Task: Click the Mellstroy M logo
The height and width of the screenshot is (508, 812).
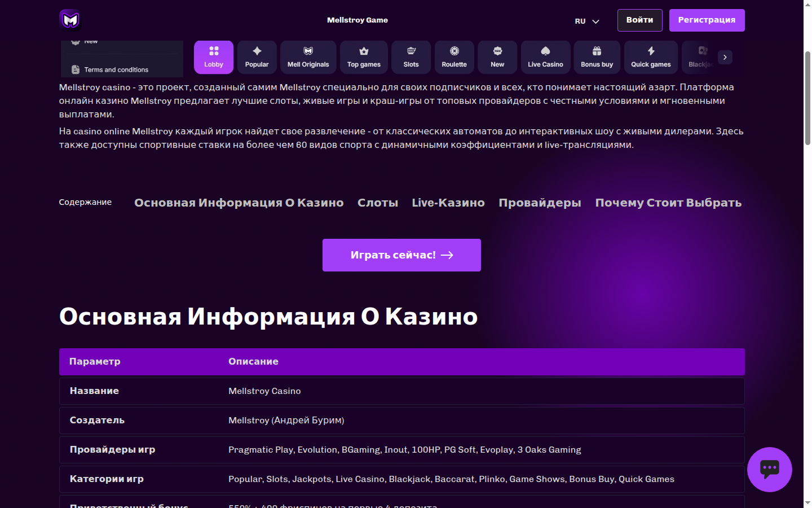Action: (x=70, y=20)
